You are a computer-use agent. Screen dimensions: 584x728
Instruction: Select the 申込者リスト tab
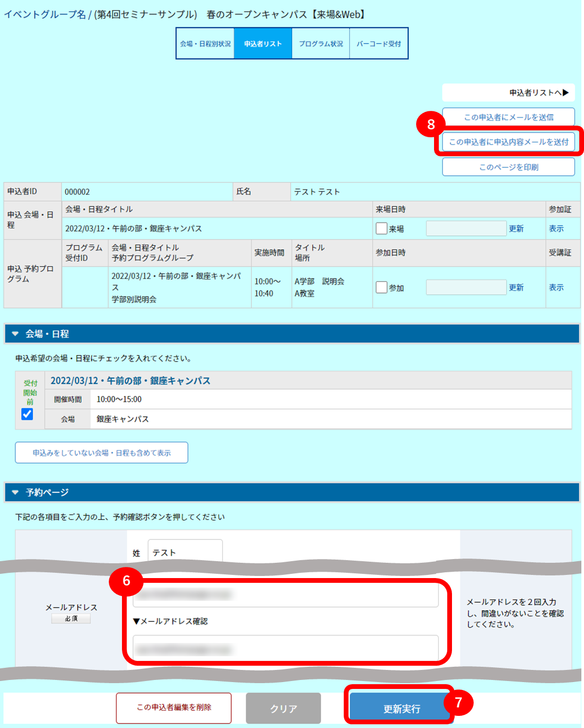263,44
